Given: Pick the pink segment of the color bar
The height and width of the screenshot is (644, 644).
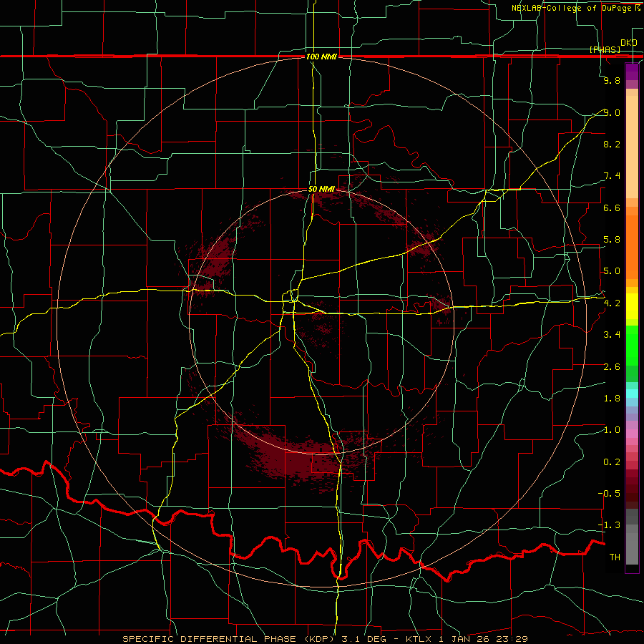Looking at the screenshot, I should click(632, 434).
